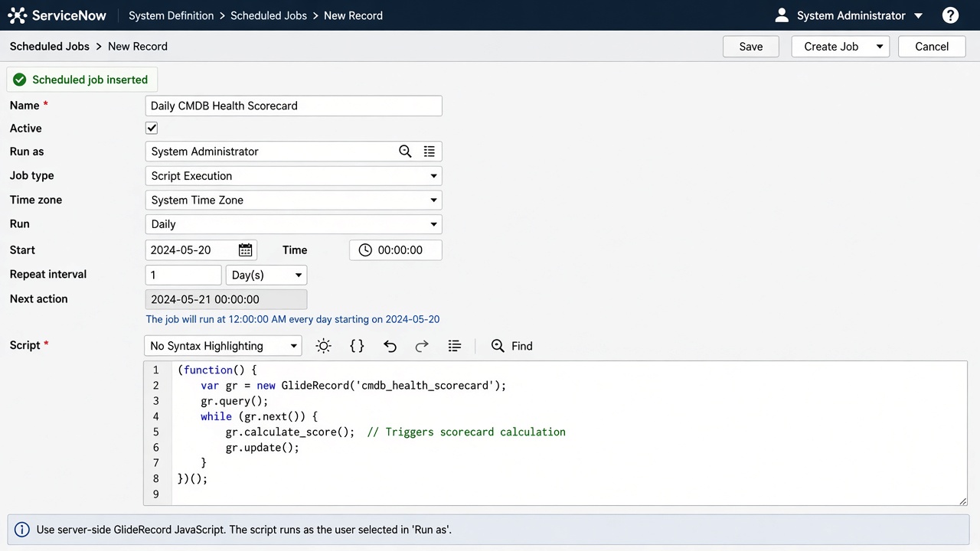The height and width of the screenshot is (551, 980).
Task: Click the Repeat interval number field
Action: tap(183, 275)
